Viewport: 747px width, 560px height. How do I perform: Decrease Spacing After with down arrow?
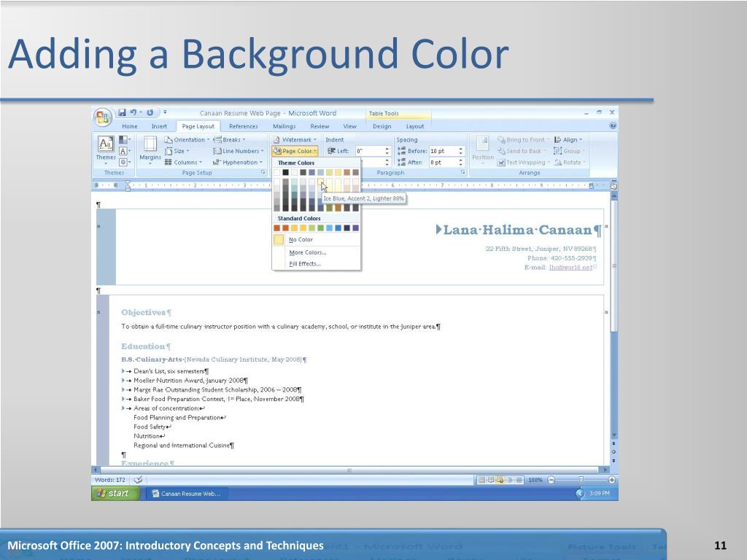click(x=461, y=165)
